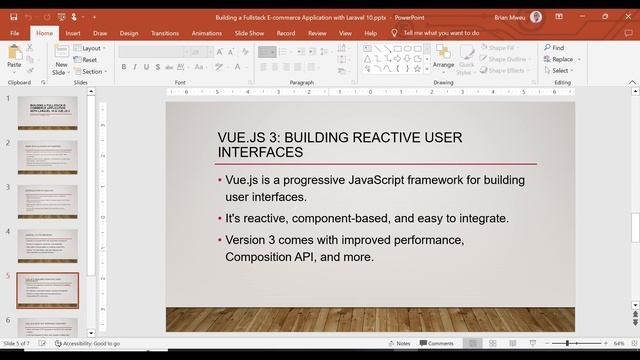Toggle the Comments pane in status bar
The image size is (640, 360).
(x=436, y=343)
